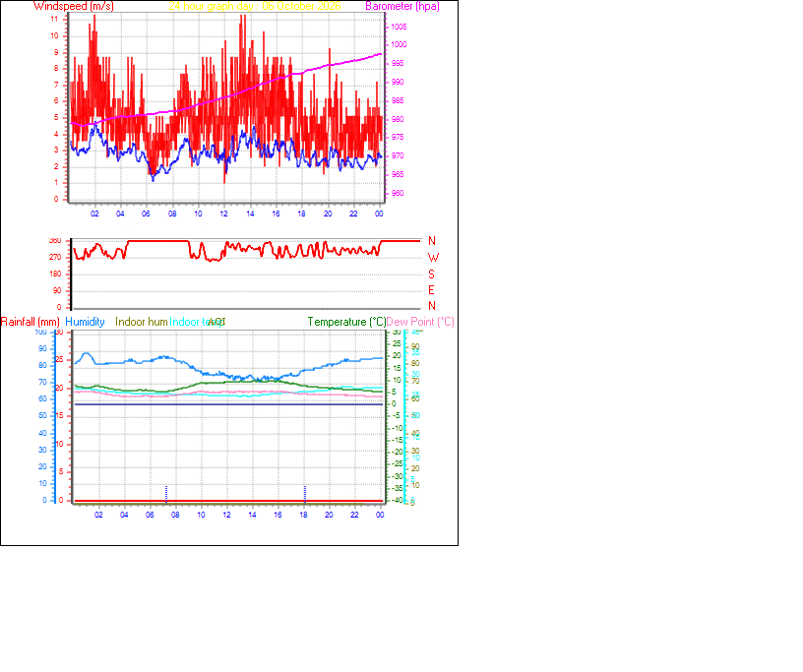803x672 pixels.
Task: Click the "985" barometer axis value
Action: [x=398, y=101]
